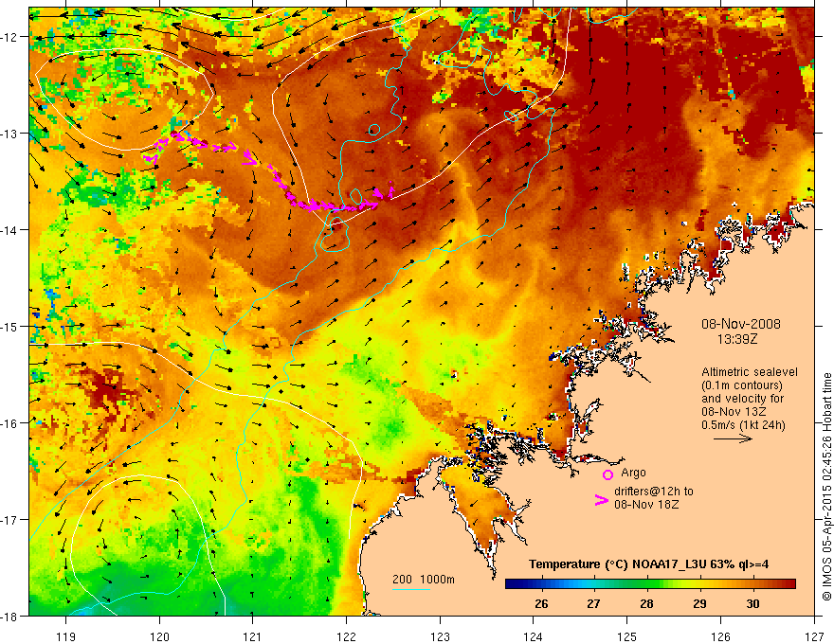Screen dimensions: 834x644
Task: Click the 28 tick label on color bar
Action: coord(646,603)
